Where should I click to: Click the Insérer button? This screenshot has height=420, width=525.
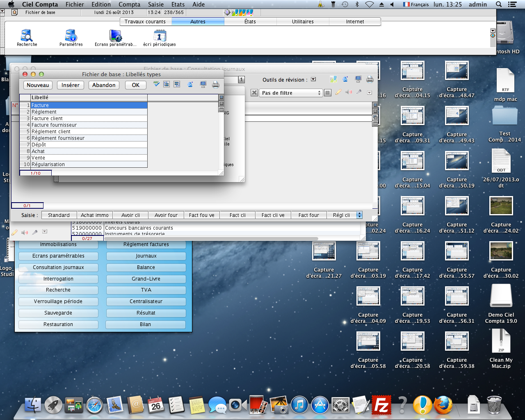pyautogui.click(x=71, y=85)
